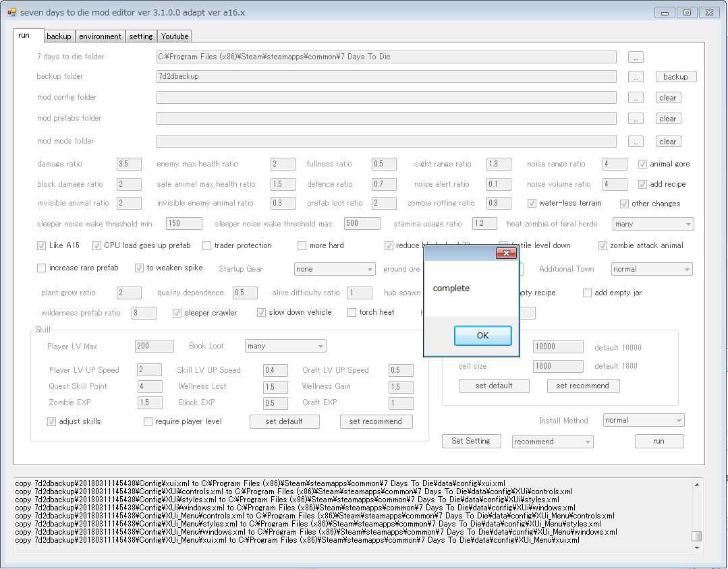Viewport: 728px width, 569px height.
Task: Click Quest Skill Point field
Action: coord(150,386)
